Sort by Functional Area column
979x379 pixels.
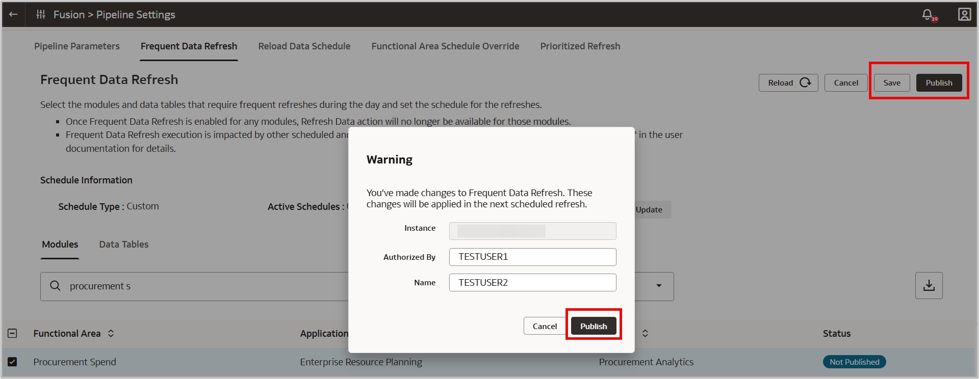click(x=111, y=333)
